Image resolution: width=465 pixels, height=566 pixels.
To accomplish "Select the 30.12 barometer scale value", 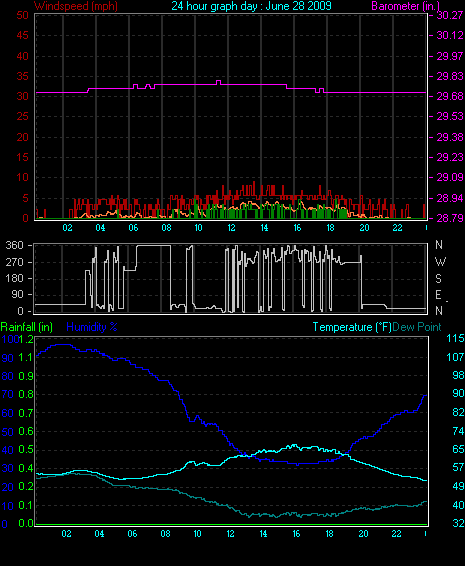I will click(450, 35).
